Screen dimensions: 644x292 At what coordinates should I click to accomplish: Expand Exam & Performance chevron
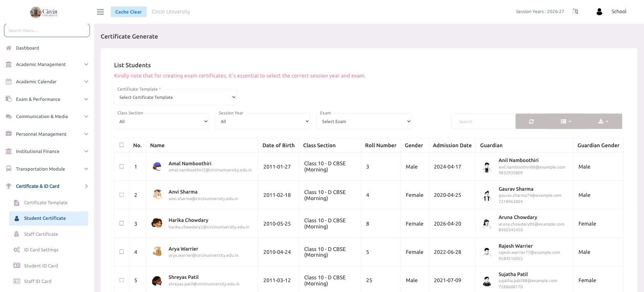tap(86, 99)
